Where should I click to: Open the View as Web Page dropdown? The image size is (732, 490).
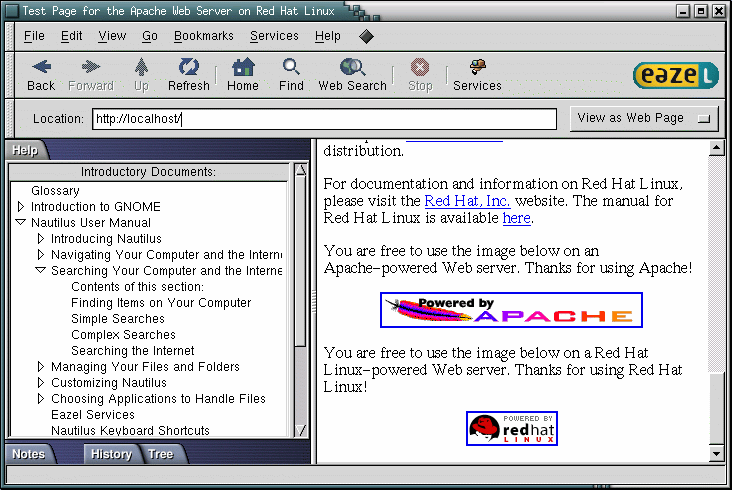[644, 119]
